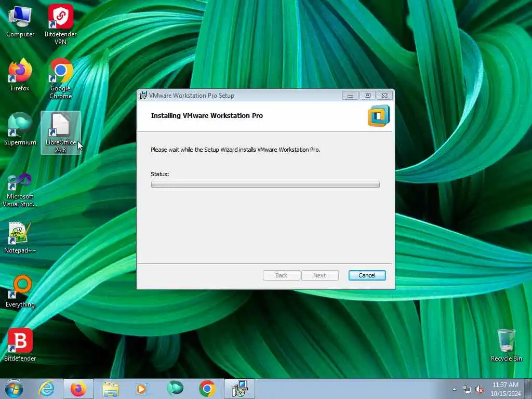Launch Internet Explorer from the taskbar
The height and width of the screenshot is (399, 532).
tap(46, 389)
